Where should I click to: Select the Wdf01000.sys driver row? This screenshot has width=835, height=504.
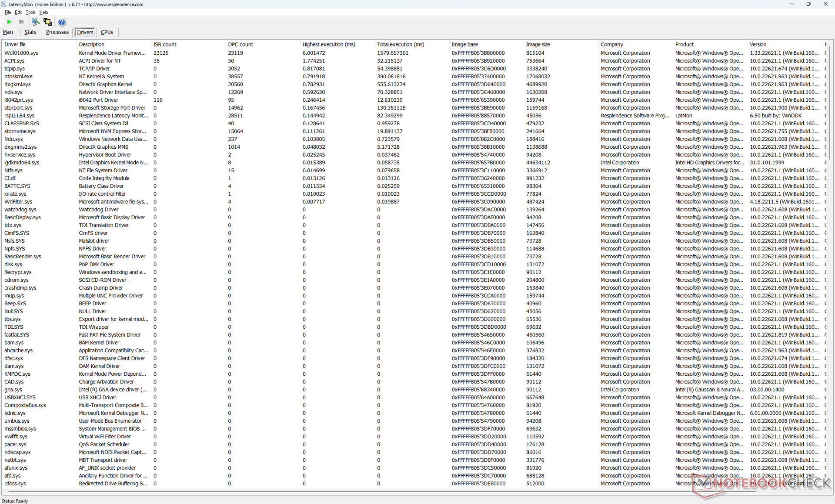point(21,53)
